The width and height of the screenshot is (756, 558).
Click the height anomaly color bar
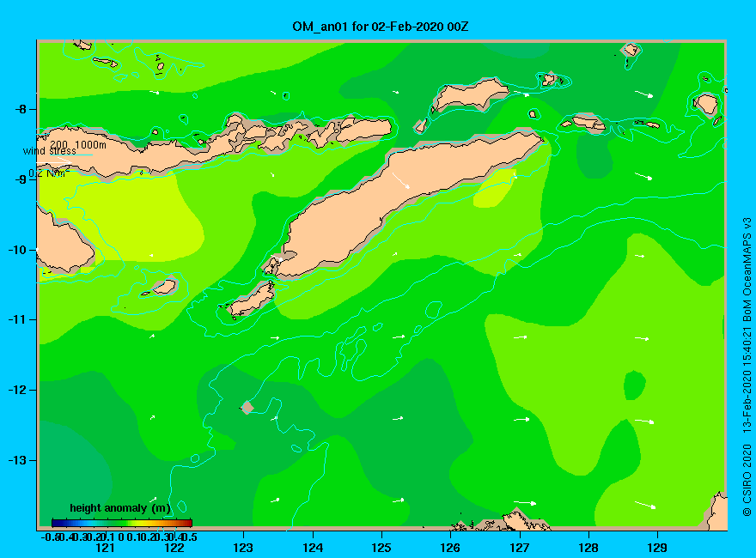[x=122, y=523]
